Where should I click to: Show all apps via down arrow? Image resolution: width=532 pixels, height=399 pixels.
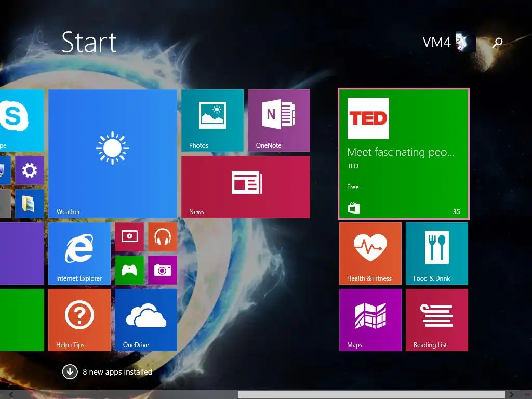70,372
